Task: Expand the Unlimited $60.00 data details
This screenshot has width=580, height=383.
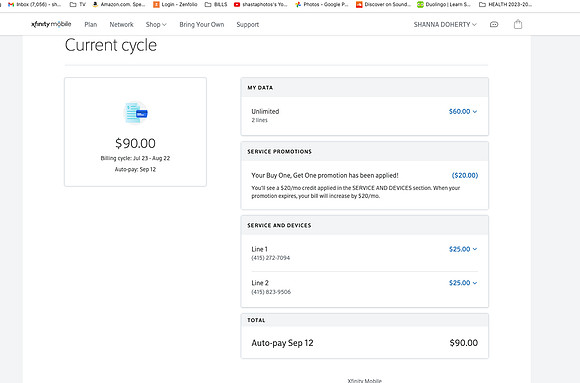Action: click(x=463, y=111)
